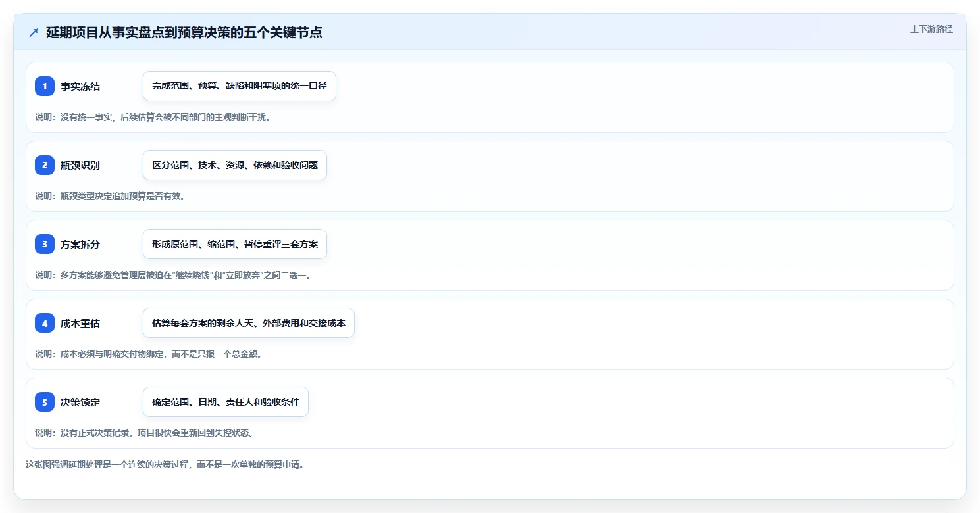This screenshot has height=513, width=980.
Task: Click the note 瓶颈类型决定追加预算是否有效
Action: coord(110,196)
